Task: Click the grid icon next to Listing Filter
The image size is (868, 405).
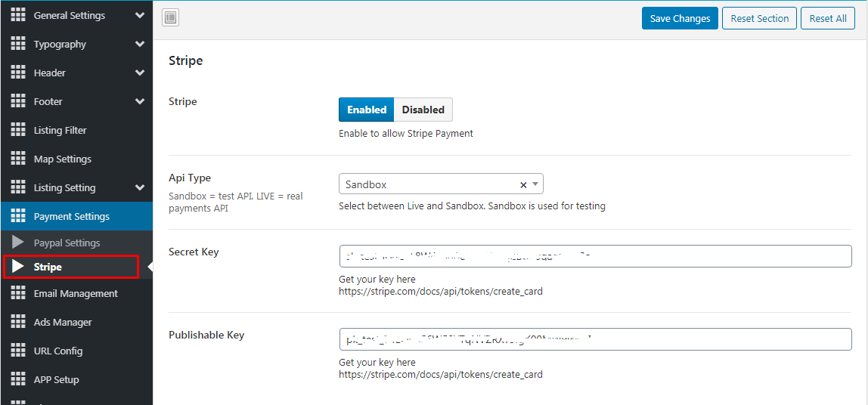Action: (18, 130)
